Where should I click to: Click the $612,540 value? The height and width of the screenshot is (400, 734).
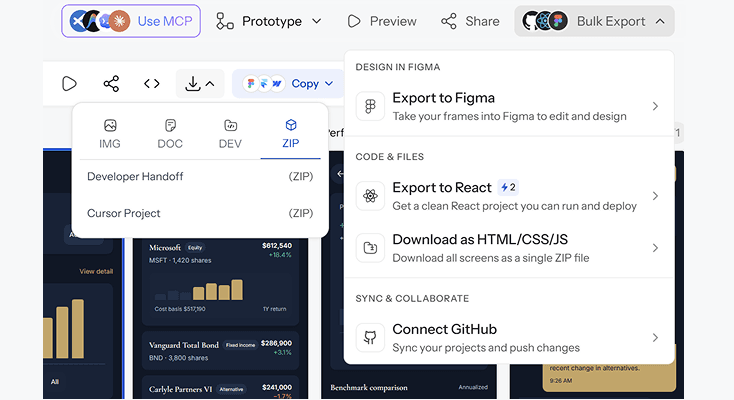pyautogui.click(x=277, y=245)
